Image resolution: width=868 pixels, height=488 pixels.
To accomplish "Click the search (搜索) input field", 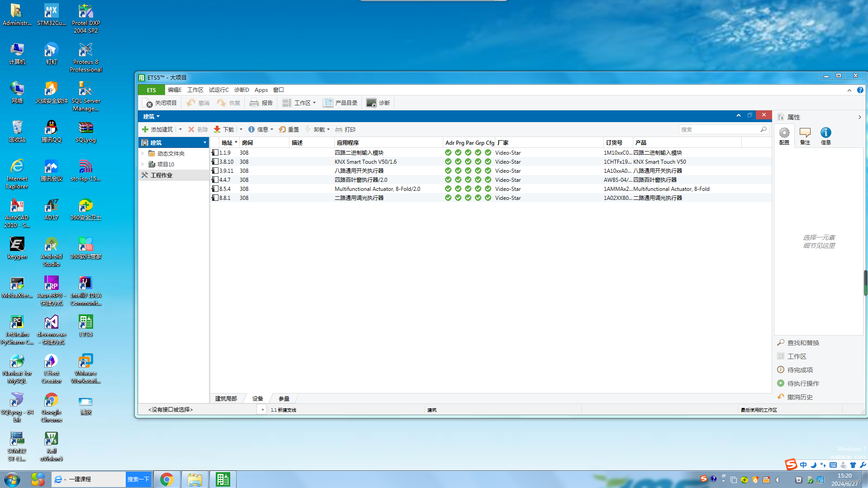I will 718,130.
